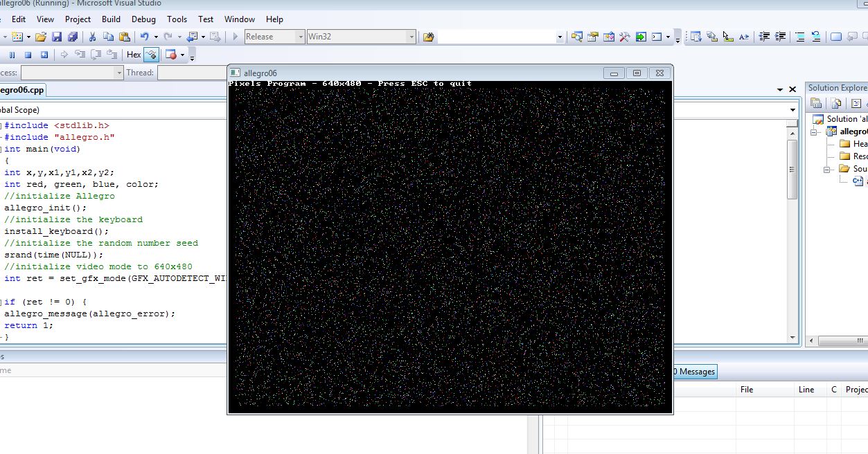This screenshot has width=868, height=454.
Task: Click the Save All icon
Action: coord(73,36)
